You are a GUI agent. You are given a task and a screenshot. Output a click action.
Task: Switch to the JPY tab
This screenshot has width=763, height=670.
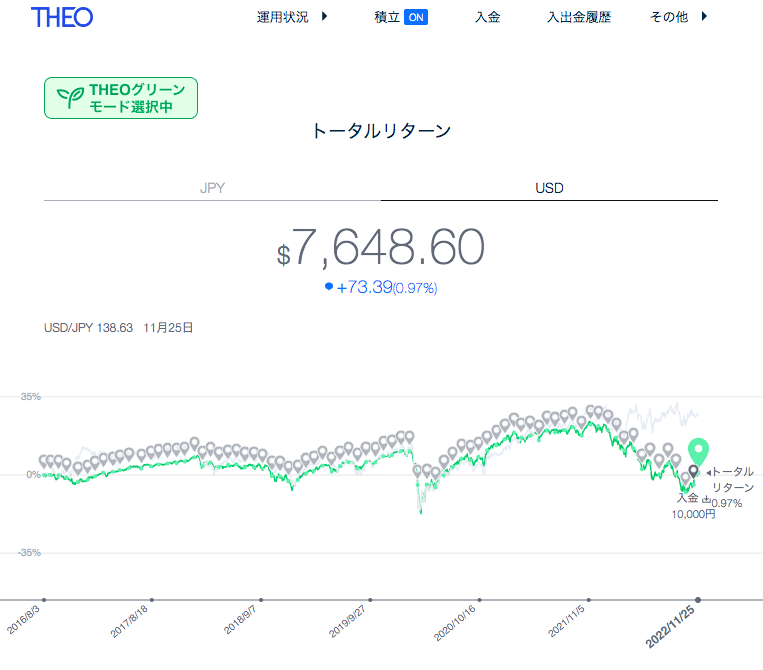(x=212, y=188)
